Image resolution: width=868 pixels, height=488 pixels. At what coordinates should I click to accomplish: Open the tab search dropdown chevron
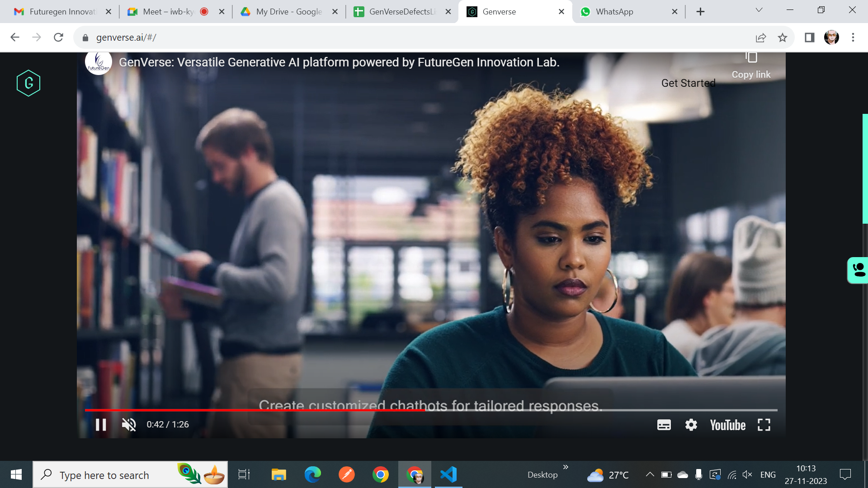tap(759, 10)
